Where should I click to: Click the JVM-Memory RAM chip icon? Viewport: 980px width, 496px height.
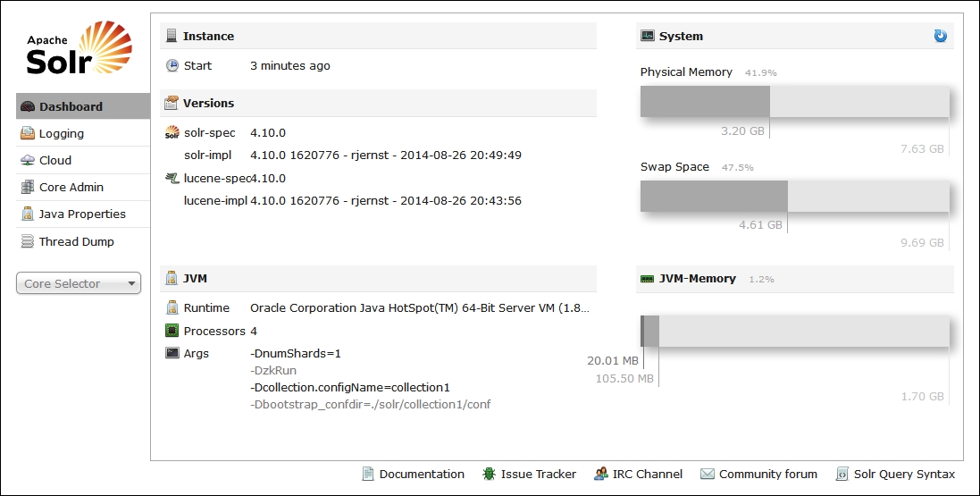point(648,279)
